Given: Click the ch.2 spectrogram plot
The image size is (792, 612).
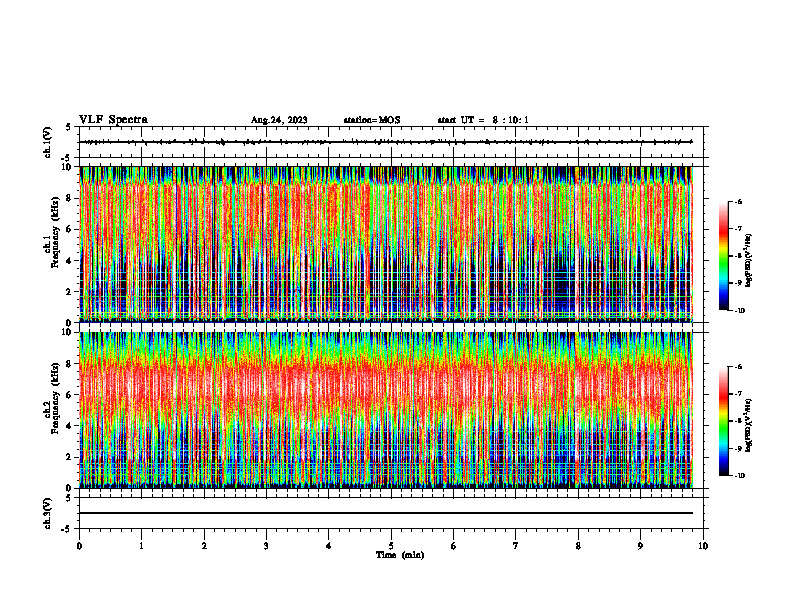Looking at the screenshot, I should coord(386,410).
